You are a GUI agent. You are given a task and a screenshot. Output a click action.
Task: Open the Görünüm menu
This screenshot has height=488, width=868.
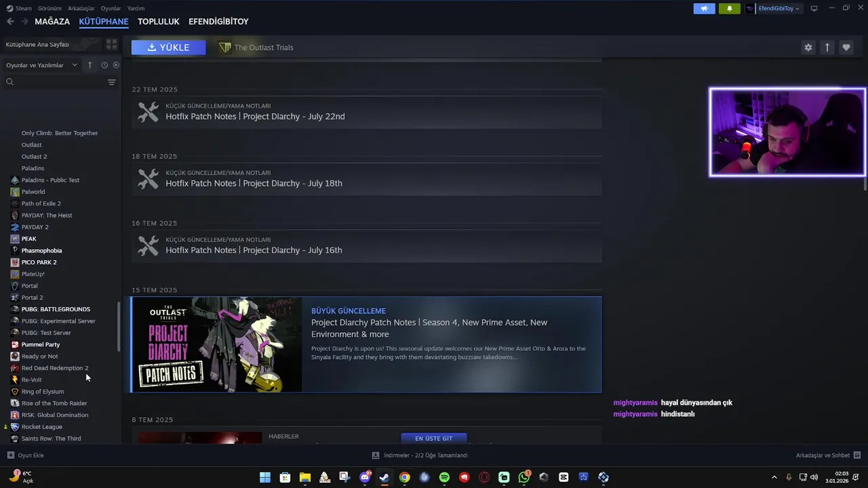(x=50, y=8)
